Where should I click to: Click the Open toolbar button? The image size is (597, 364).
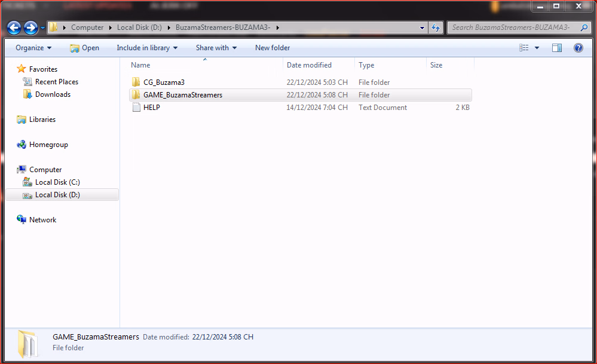coord(84,48)
